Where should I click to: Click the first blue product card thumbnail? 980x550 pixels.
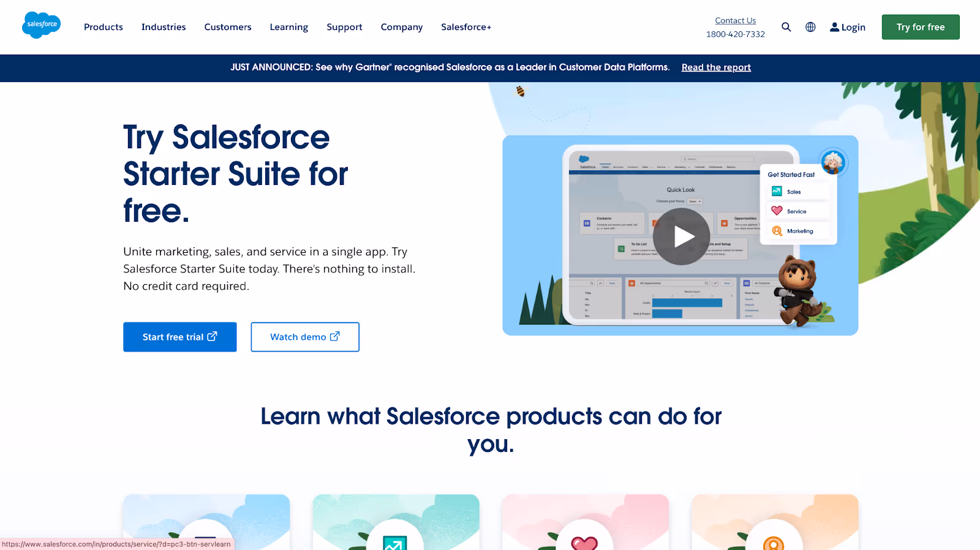(206, 522)
